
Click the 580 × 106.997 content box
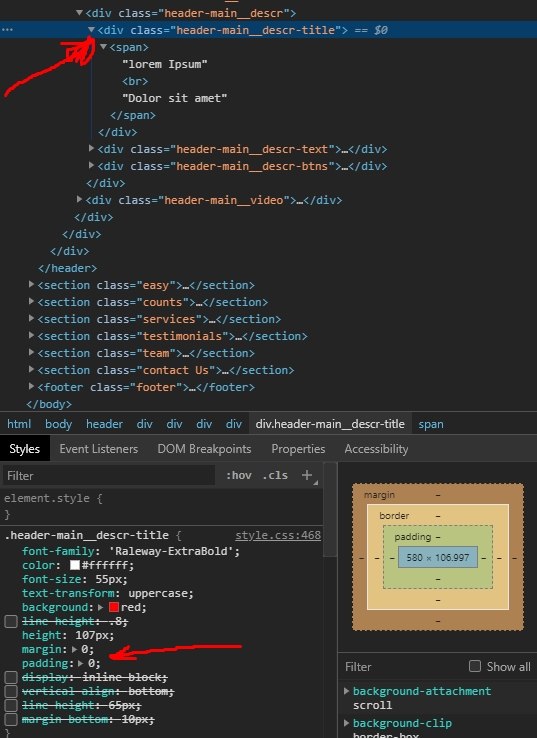438,558
